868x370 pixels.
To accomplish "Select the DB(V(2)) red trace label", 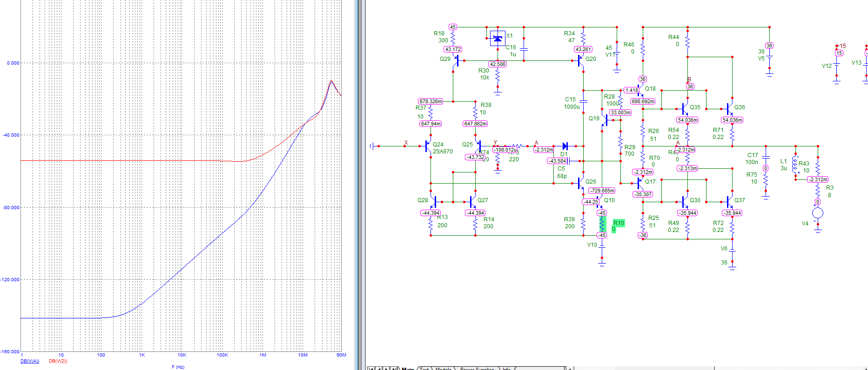I will click(x=58, y=361).
